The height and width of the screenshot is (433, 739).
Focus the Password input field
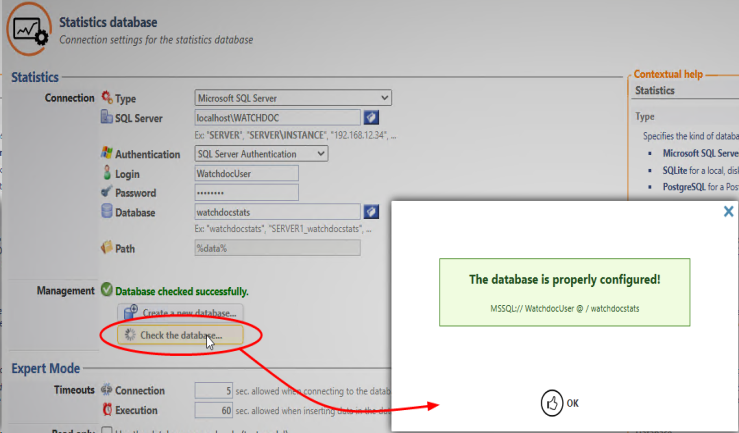246,192
